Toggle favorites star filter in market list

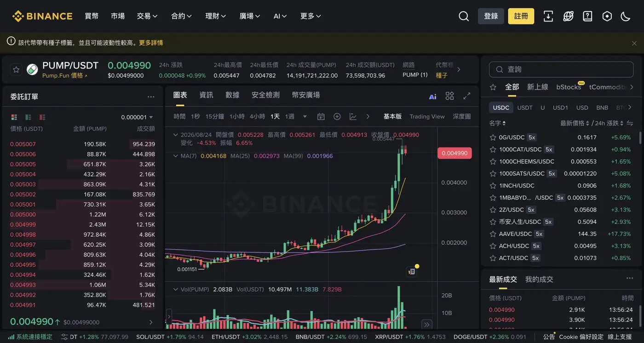493,87
